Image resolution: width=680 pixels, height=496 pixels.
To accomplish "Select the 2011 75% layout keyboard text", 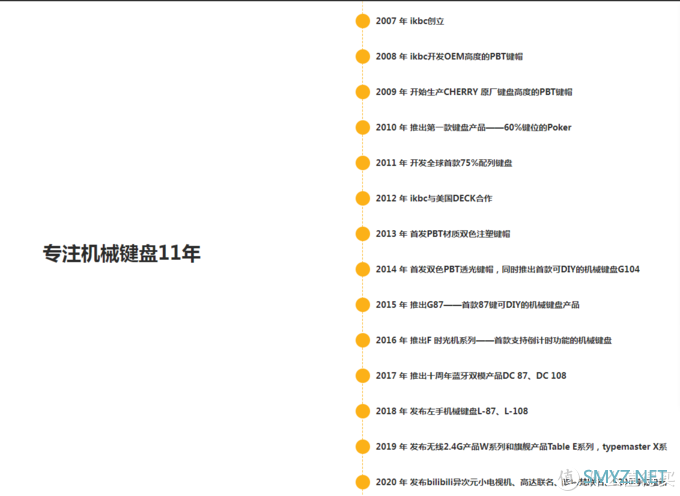I will pyautogui.click(x=444, y=163).
